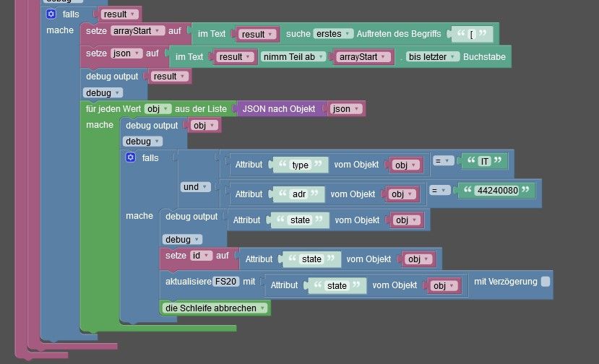
Task: Open the debug level dropdown above 'setze id'
Action: pos(182,240)
